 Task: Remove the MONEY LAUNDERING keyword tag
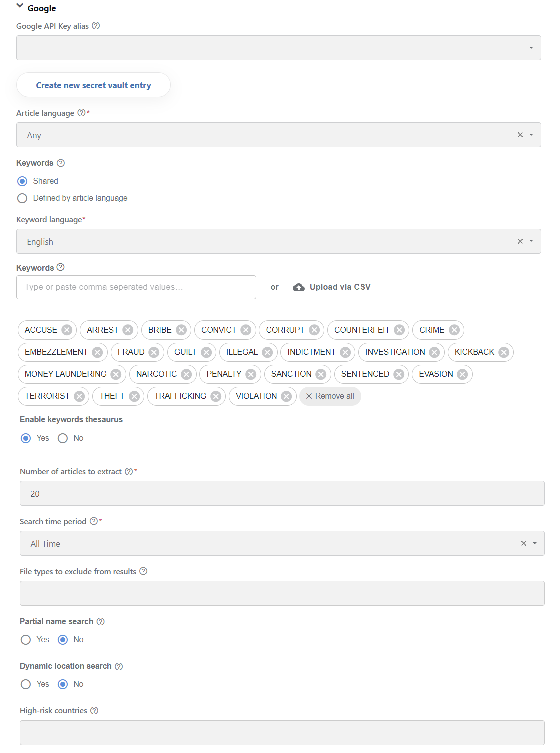pyautogui.click(x=116, y=374)
